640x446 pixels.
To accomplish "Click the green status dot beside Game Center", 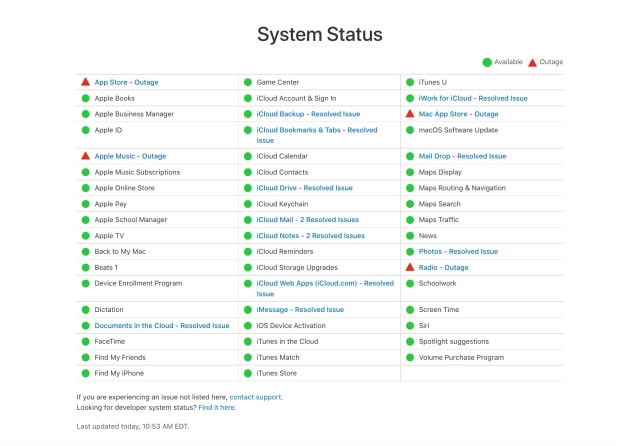I will (x=248, y=82).
